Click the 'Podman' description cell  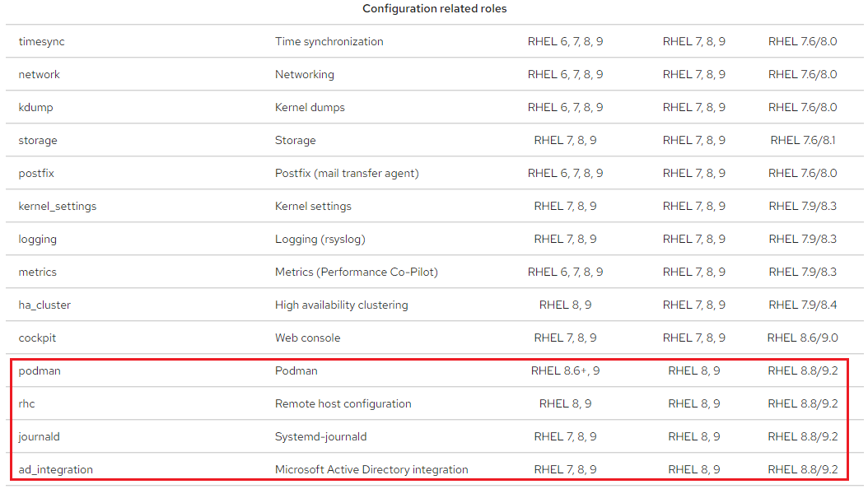click(x=296, y=370)
